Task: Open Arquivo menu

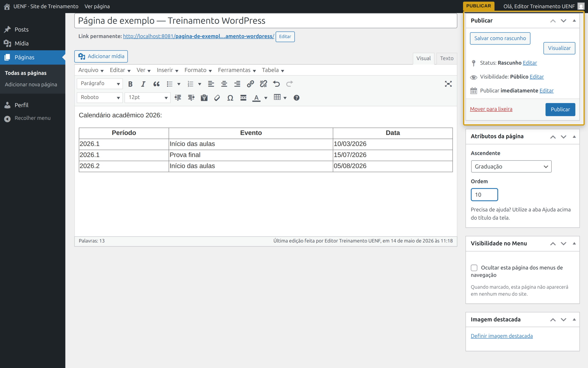Action: coord(91,70)
